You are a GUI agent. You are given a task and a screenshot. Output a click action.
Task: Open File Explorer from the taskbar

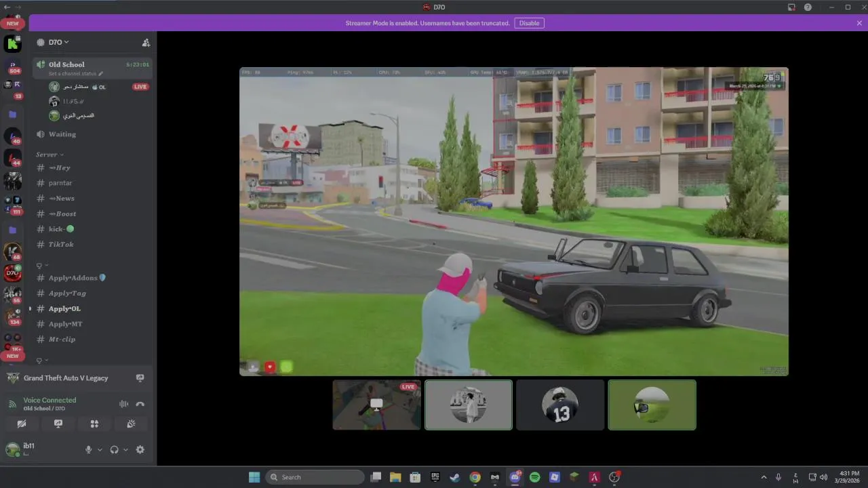(x=395, y=477)
